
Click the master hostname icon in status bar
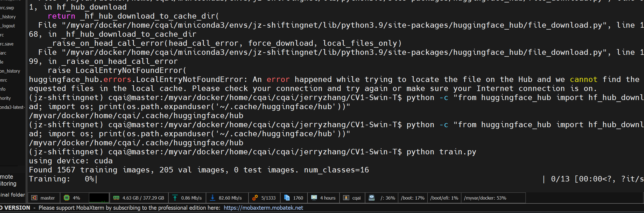click(x=34, y=198)
